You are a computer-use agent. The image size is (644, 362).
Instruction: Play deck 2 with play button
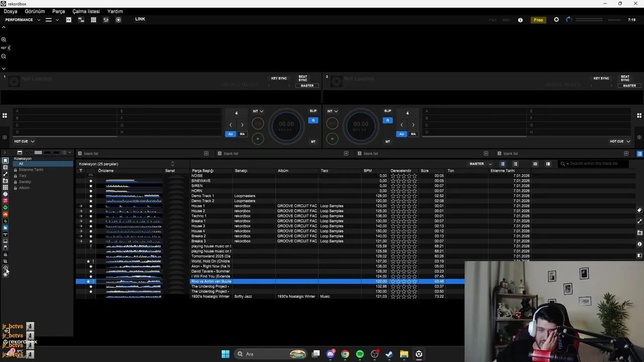pyautogui.click(x=332, y=138)
